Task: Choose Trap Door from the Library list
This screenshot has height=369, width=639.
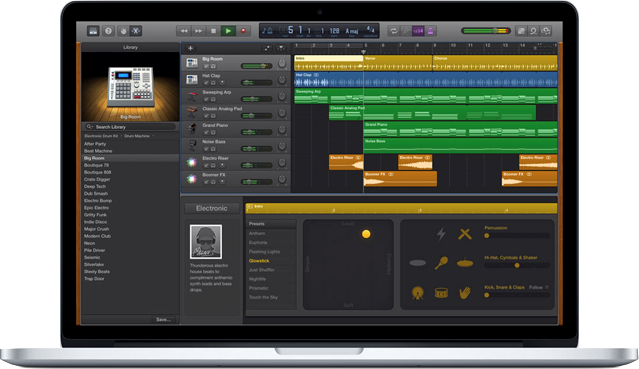Action: point(94,278)
